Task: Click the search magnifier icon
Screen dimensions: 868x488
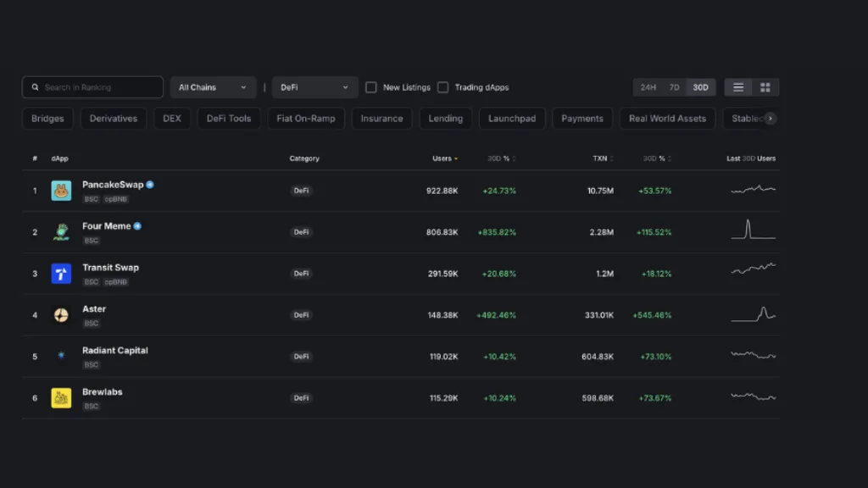Action: click(x=35, y=87)
